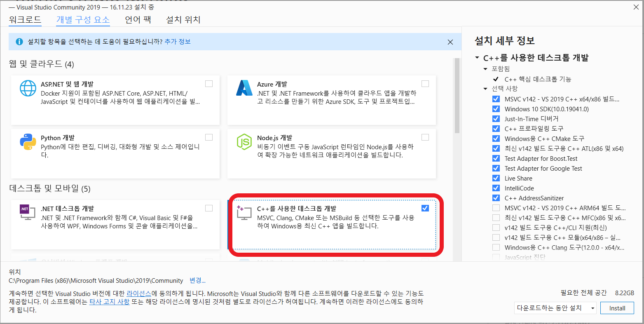Uncheck Test Adapter for Boost.Test

tap(496, 158)
